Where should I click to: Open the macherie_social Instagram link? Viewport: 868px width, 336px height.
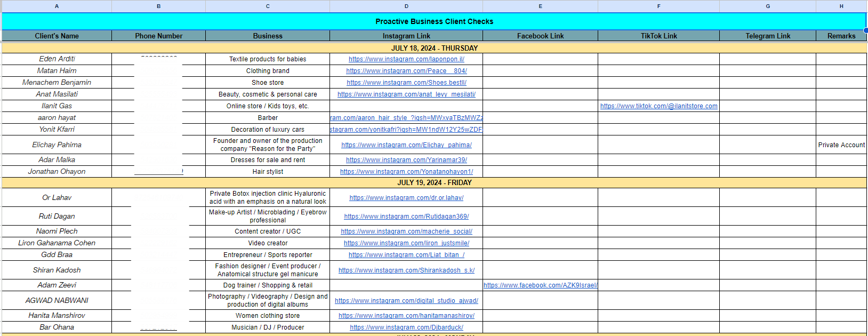[x=406, y=231]
